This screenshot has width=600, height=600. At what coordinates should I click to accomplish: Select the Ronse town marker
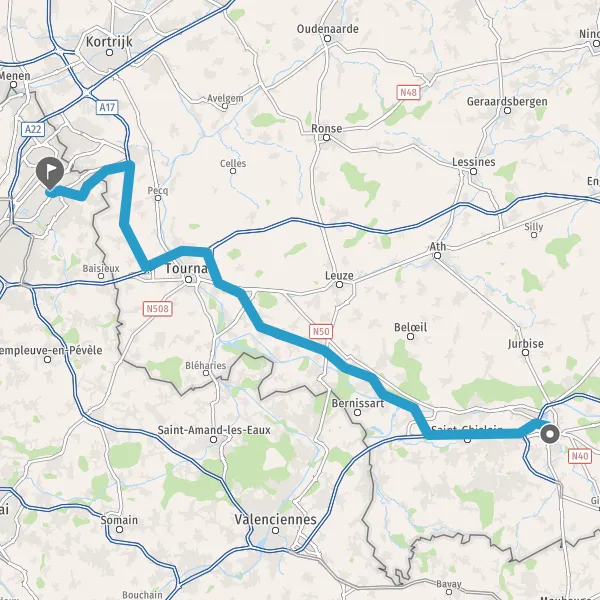(326, 137)
